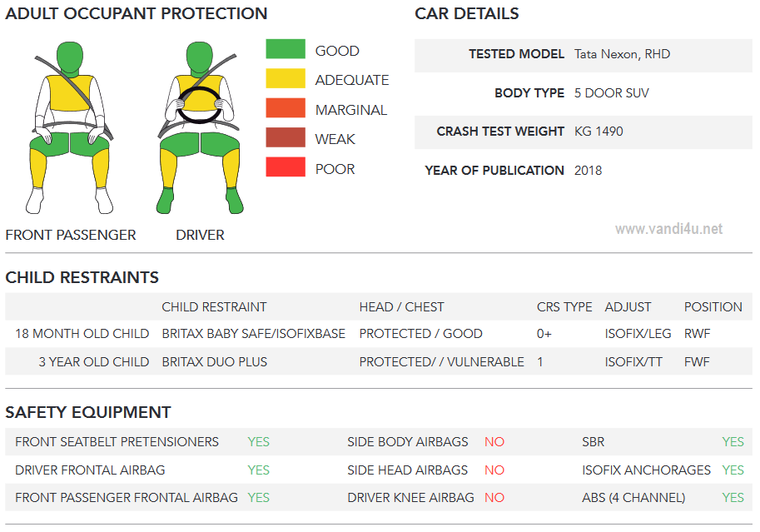The image size is (760, 532).
Task: Click the front passenger dummy figure
Action: pyautogui.click(x=70, y=127)
